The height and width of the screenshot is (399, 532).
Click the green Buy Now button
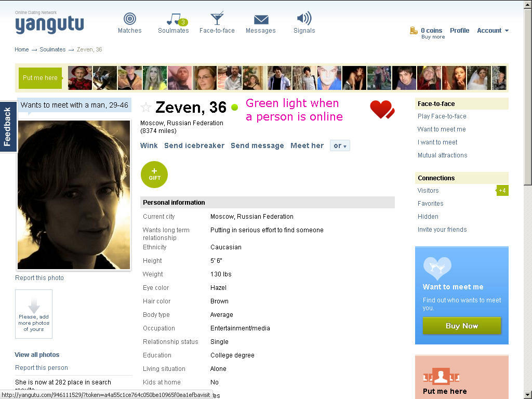(461, 326)
